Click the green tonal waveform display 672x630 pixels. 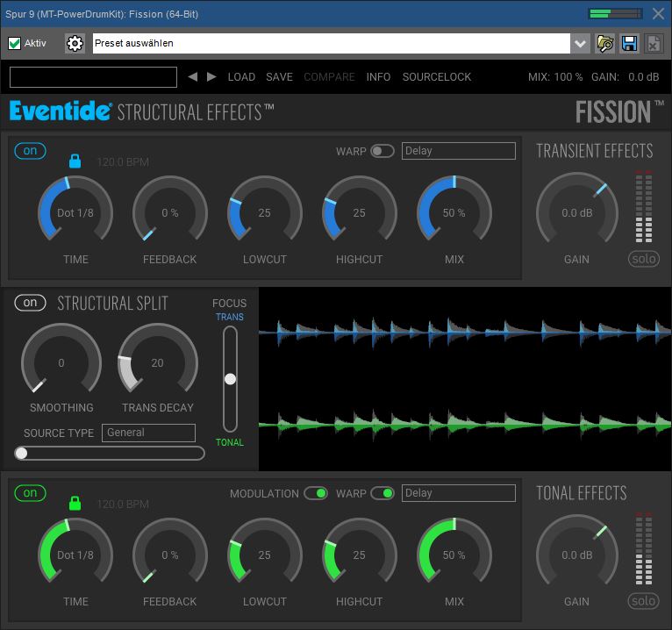coord(465,424)
